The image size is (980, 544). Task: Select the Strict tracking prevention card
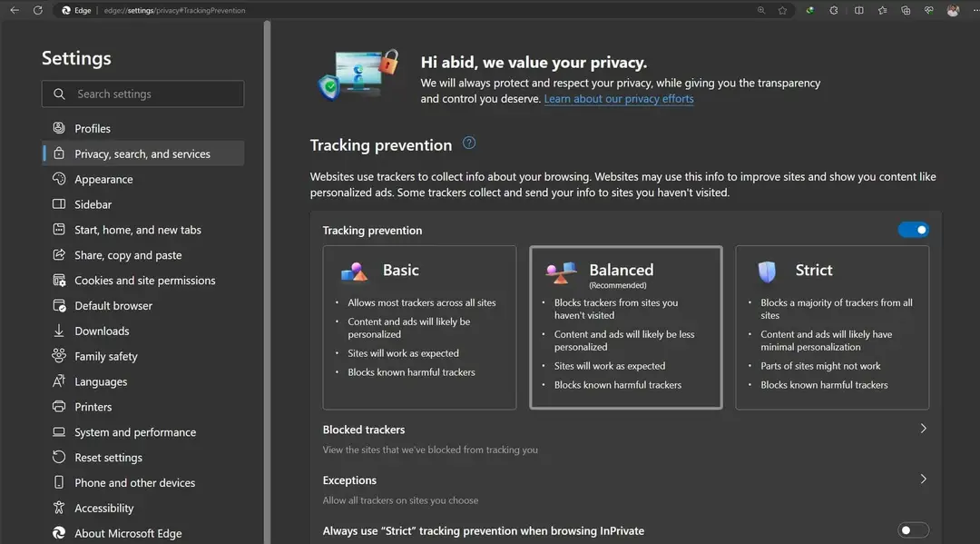click(x=832, y=328)
